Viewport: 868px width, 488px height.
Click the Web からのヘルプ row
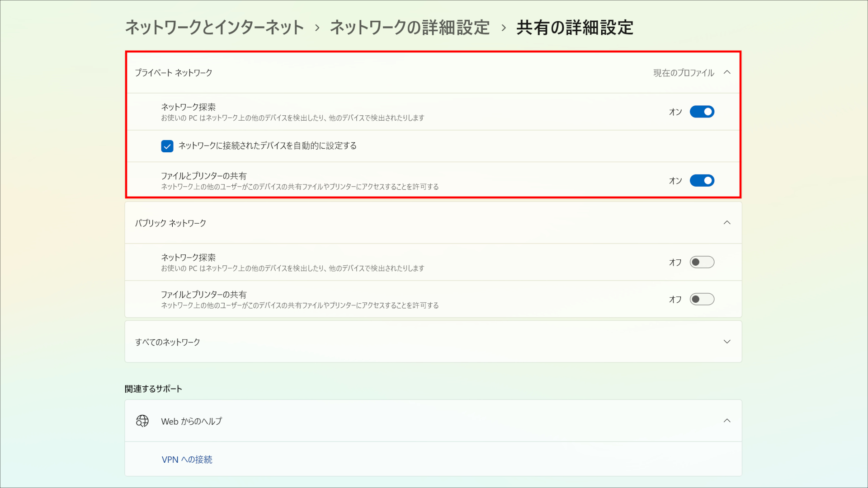192,421
